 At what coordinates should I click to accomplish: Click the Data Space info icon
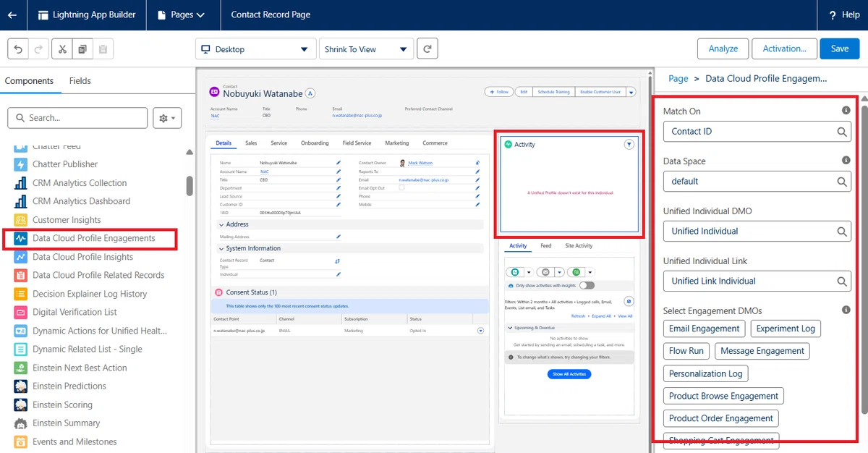click(x=846, y=161)
